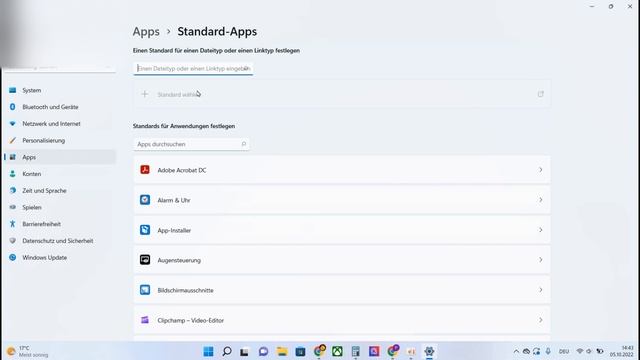This screenshot has height=360, width=640.
Task: Click the Konten person icon
Action: [x=13, y=174]
